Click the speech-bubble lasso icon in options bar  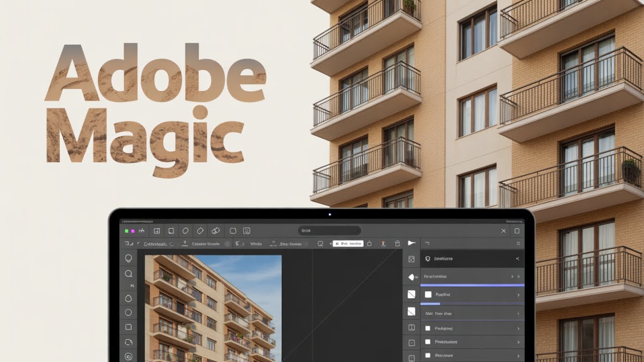tap(320, 243)
